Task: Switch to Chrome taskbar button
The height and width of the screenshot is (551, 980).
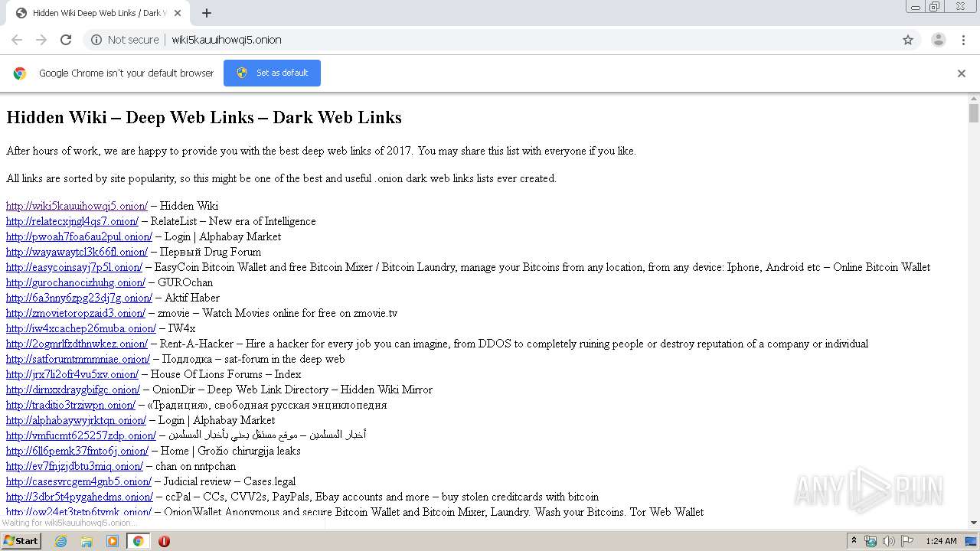Action: click(x=138, y=541)
